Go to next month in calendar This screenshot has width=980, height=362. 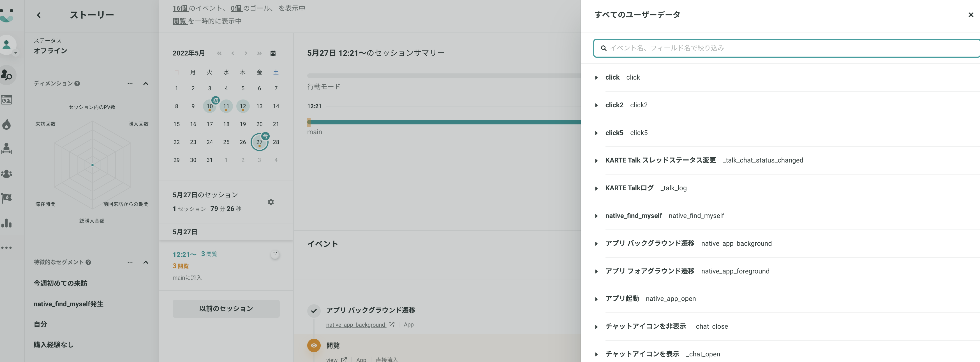(246, 53)
